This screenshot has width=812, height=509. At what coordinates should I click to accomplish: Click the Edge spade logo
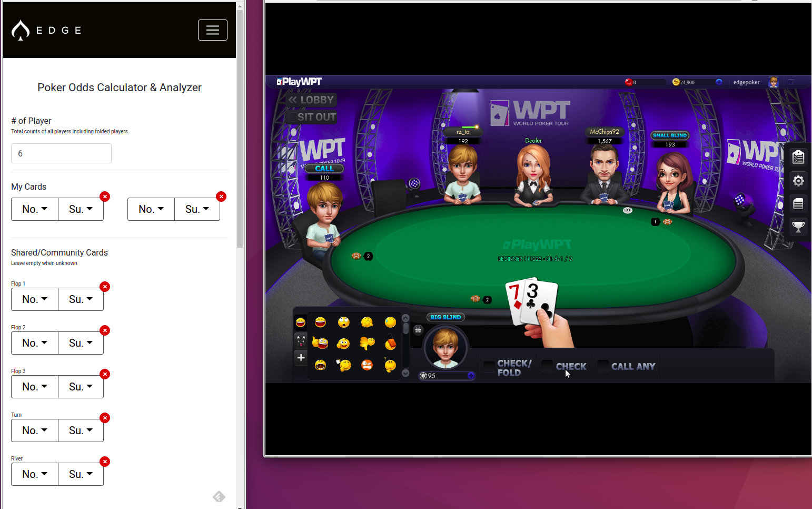click(21, 30)
